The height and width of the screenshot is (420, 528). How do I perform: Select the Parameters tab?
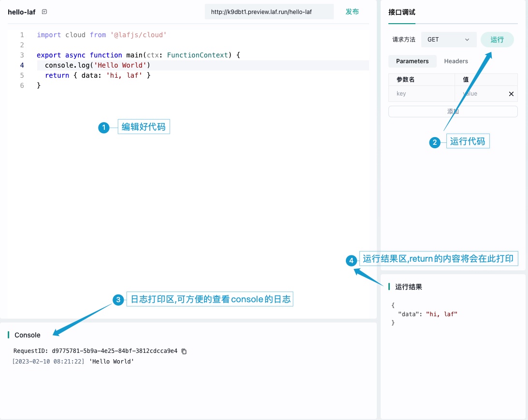(x=412, y=61)
